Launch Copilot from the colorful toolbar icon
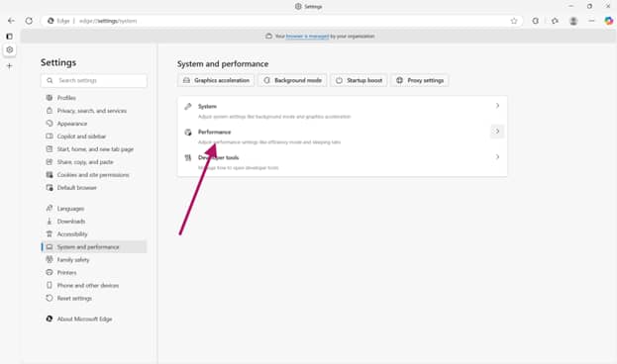Viewport: 617px width, 364px height. point(609,21)
